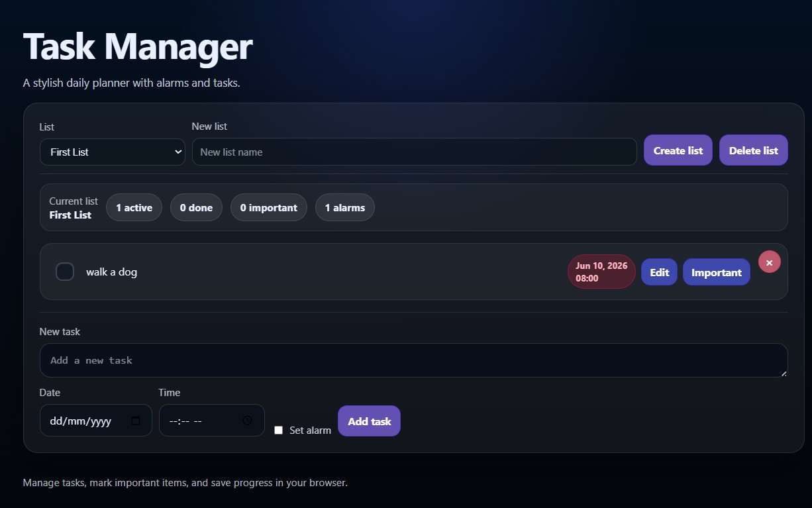This screenshot has width=812, height=508.
Task: Delete the walk a dog task
Action: 770,262
